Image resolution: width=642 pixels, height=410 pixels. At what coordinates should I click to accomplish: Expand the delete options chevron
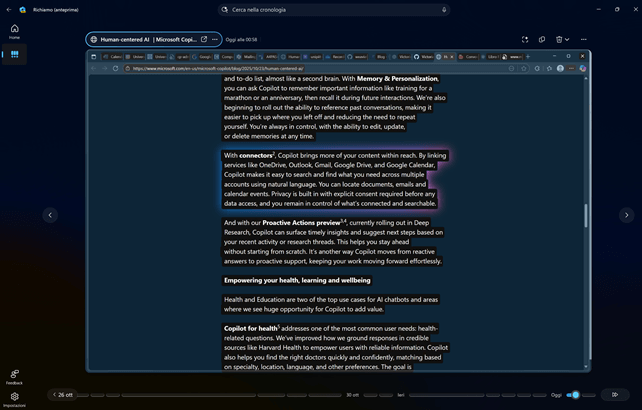pyautogui.click(x=568, y=40)
